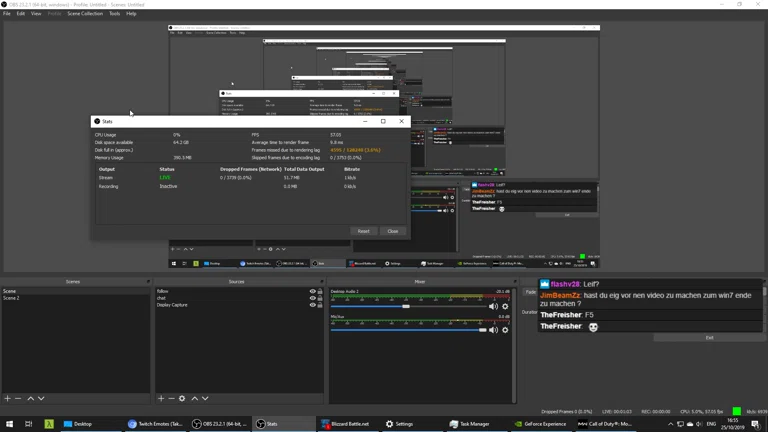768x432 pixels.
Task: Open the Tools menu
Action: [114, 14]
